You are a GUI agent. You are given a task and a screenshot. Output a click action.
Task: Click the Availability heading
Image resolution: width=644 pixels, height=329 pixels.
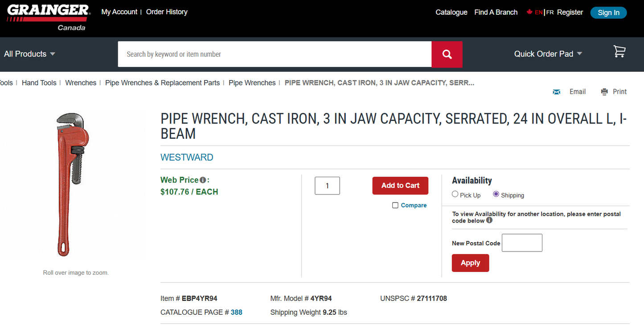click(x=472, y=180)
